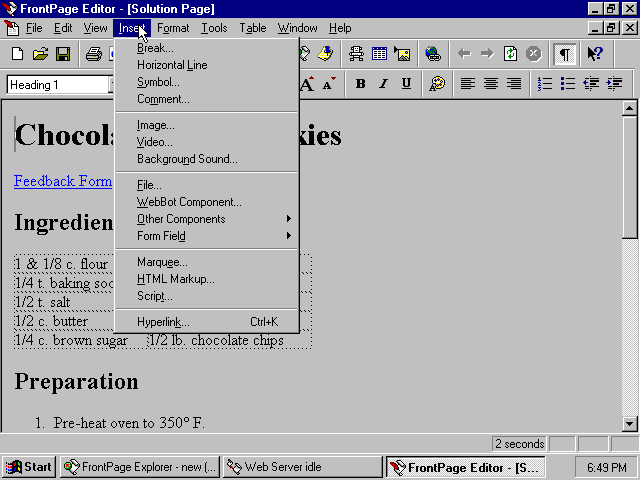Screen dimensions: 640x480
Task: Save the page with floppy disk icon
Action: click(x=62, y=54)
